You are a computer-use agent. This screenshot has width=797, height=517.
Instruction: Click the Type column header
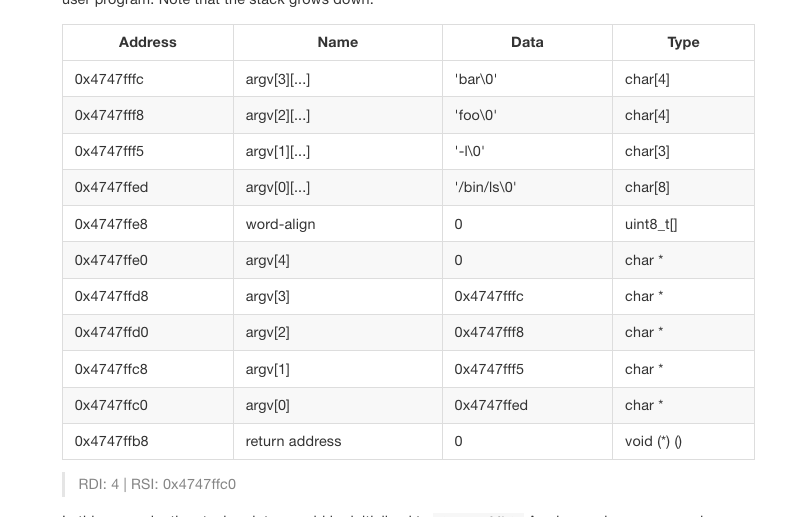683,42
